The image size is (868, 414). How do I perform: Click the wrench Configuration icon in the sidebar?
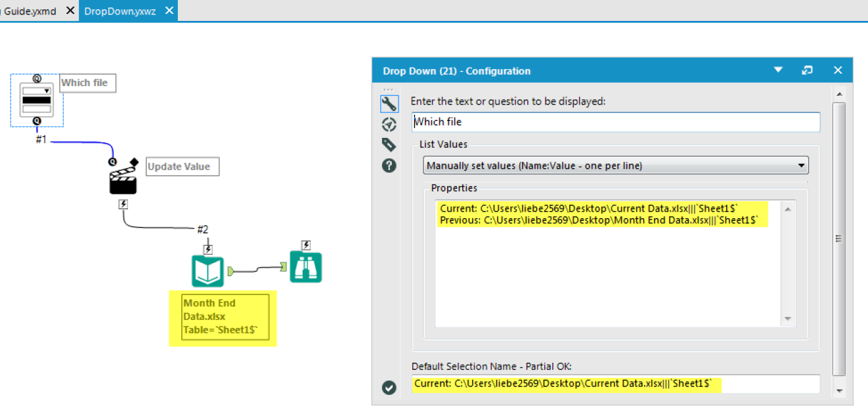(x=389, y=104)
